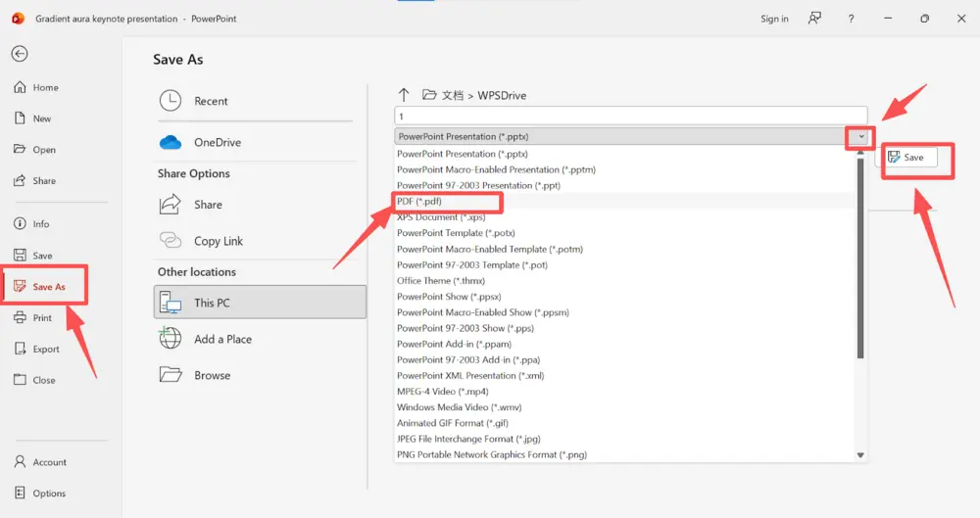The height and width of the screenshot is (518, 980).
Task: Click the back arrow circle icon
Action: pyautogui.click(x=20, y=54)
